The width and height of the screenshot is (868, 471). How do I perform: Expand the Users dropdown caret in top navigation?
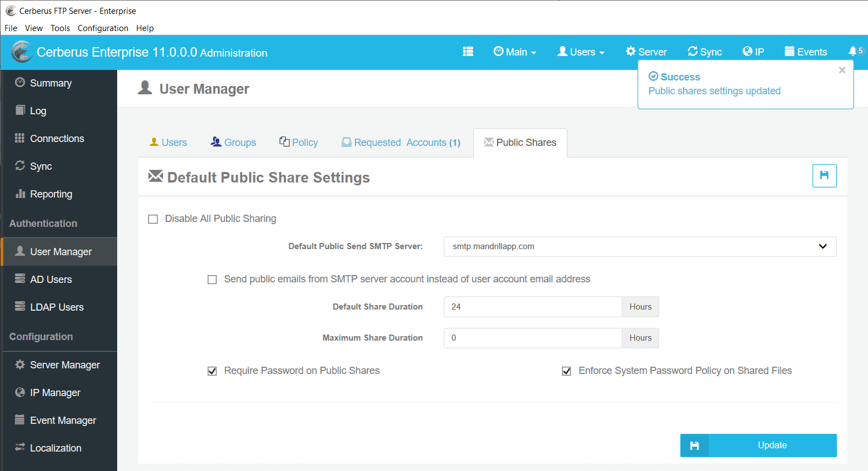[x=602, y=53]
